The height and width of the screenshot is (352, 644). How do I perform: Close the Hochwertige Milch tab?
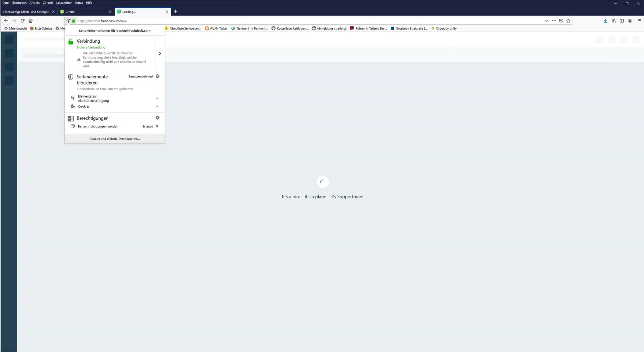click(53, 12)
